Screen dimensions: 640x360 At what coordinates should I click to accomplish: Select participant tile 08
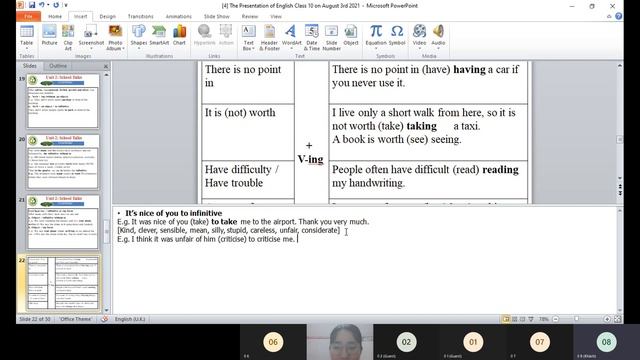[606, 342]
